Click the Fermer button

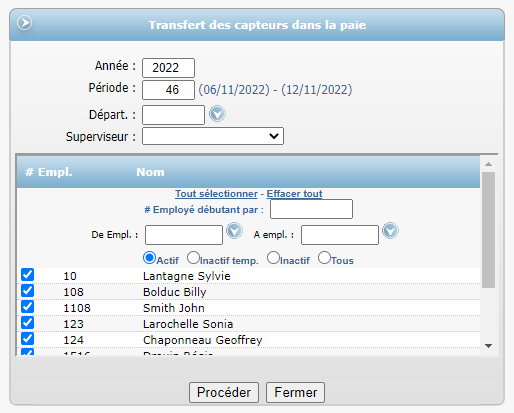point(295,392)
